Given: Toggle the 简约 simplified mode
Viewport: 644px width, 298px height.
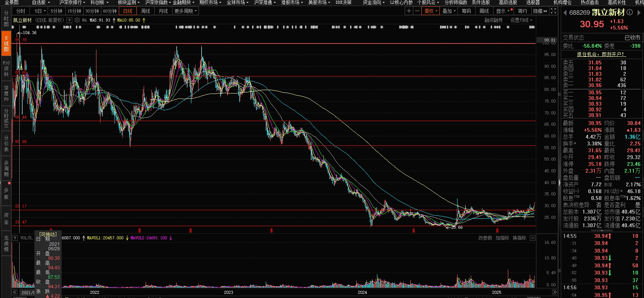Looking at the screenshot, I should coord(522,11).
